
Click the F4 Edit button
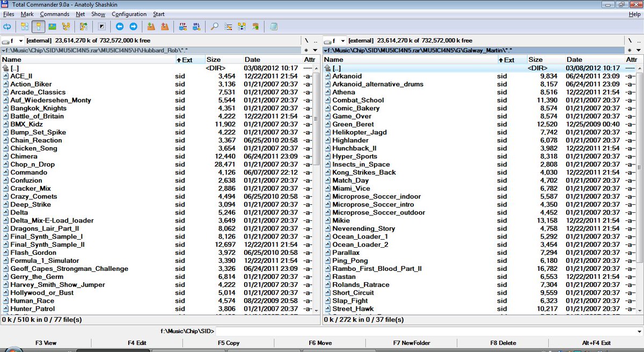(137, 342)
